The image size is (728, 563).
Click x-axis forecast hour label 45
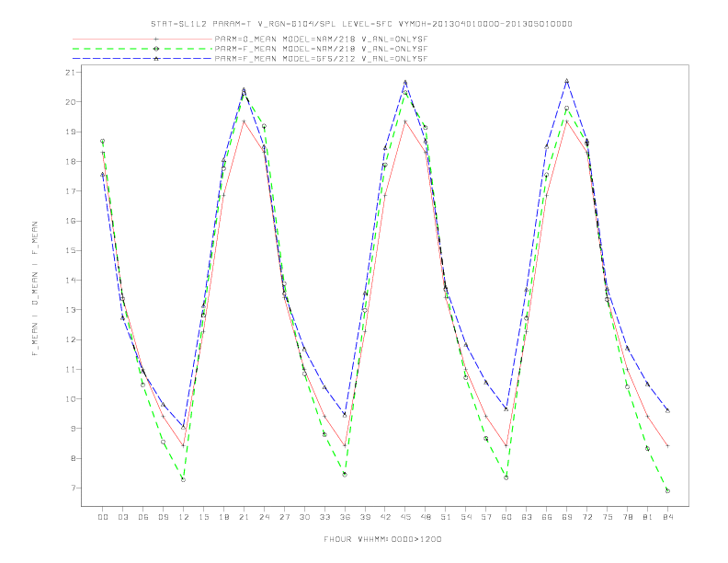pyautogui.click(x=405, y=517)
